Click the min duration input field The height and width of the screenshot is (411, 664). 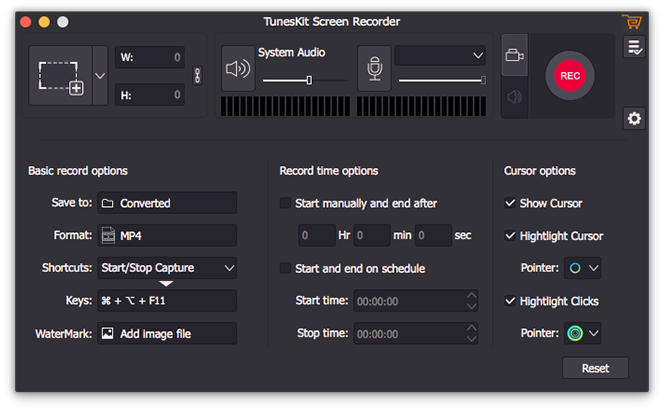point(372,235)
